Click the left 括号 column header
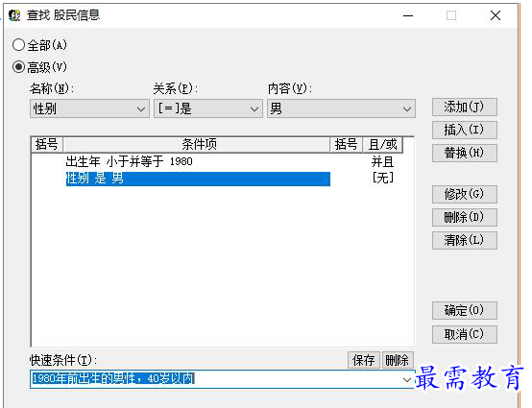This screenshot has height=408, width=532. coord(47,145)
